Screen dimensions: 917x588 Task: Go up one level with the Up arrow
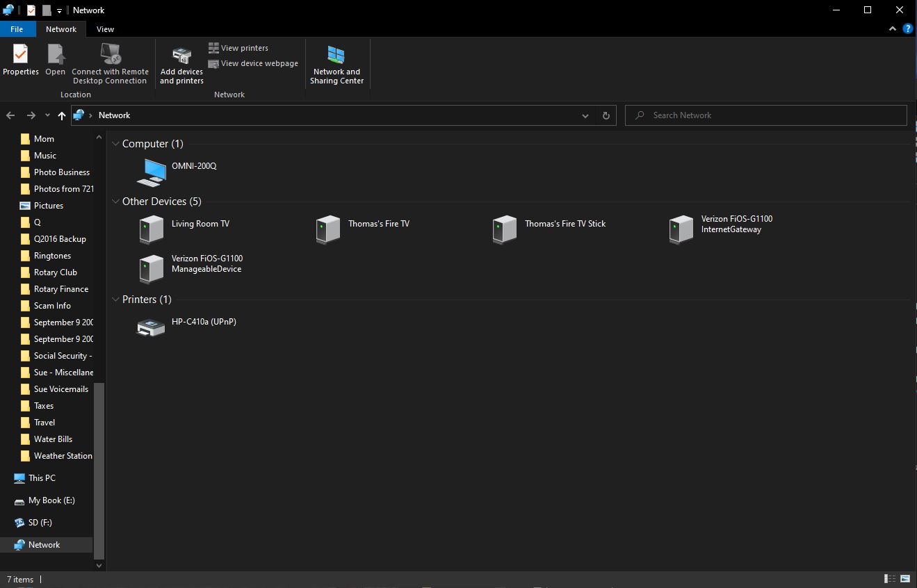[x=62, y=115]
